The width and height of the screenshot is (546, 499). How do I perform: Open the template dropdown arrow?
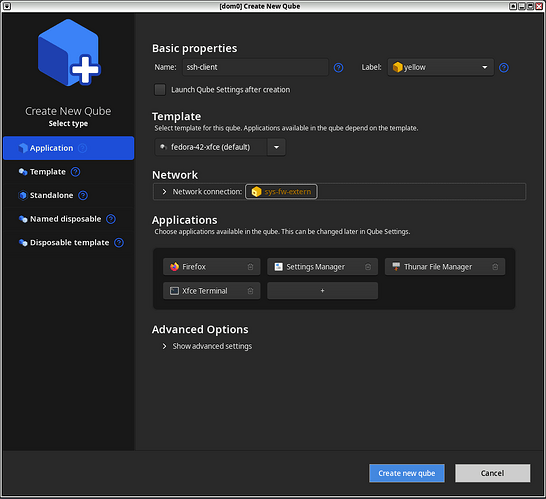tap(276, 147)
